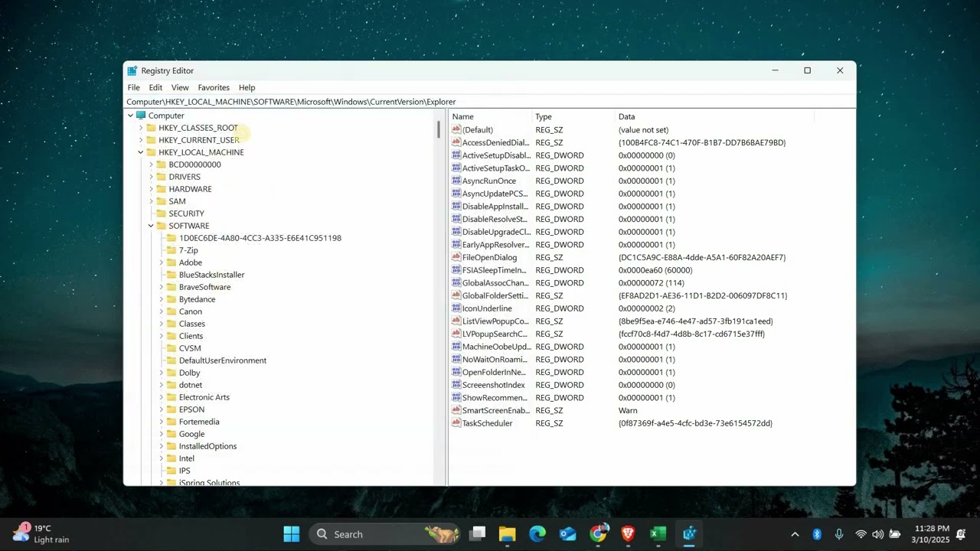Open the weather widget showing Light rain
This screenshot has width=980, height=551.
[42, 533]
